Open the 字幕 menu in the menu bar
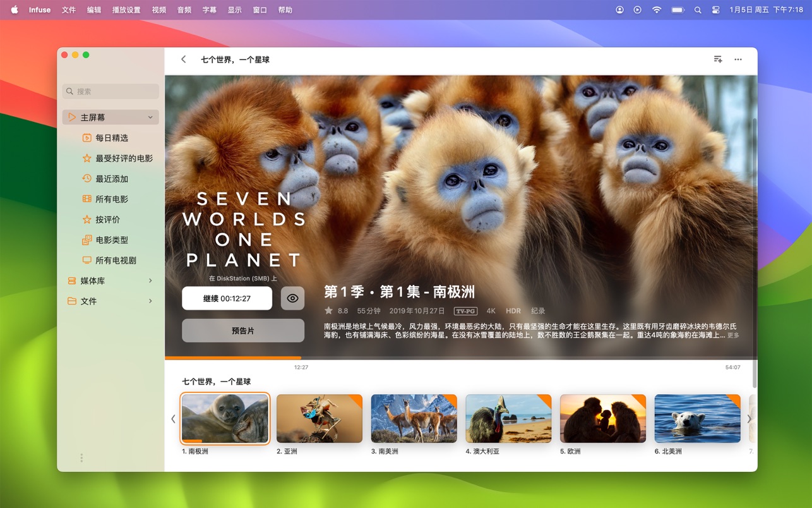Image resolution: width=812 pixels, height=508 pixels. 209,10
